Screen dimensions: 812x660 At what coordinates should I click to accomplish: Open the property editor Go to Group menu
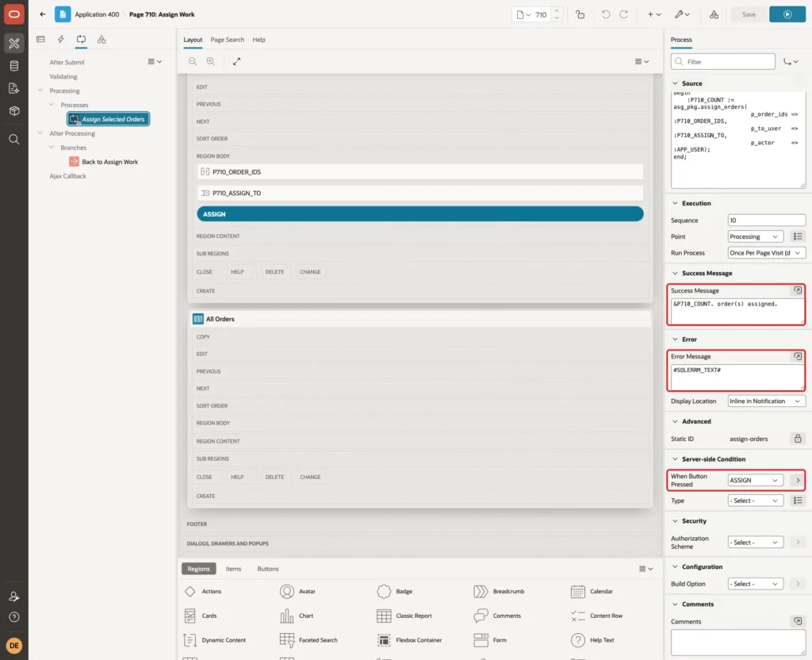791,62
